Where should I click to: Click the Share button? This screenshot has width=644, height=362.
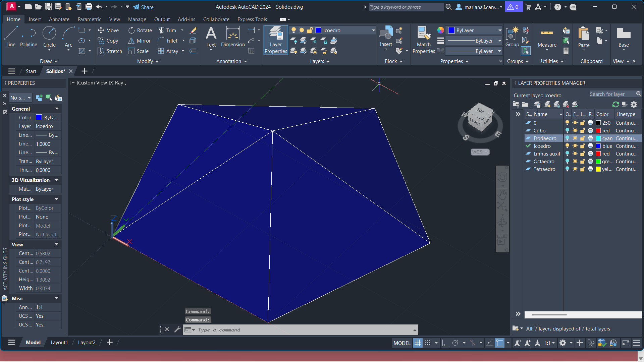coord(143,7)
